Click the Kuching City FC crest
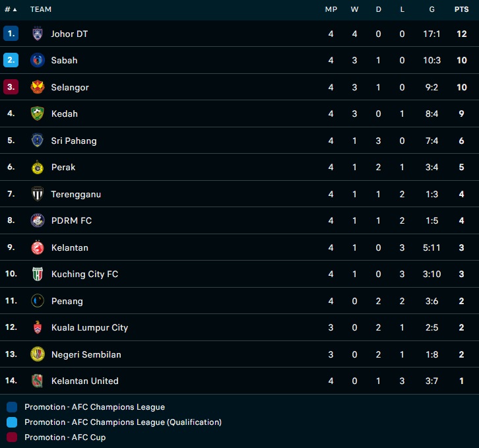 [x=38, y=274]
